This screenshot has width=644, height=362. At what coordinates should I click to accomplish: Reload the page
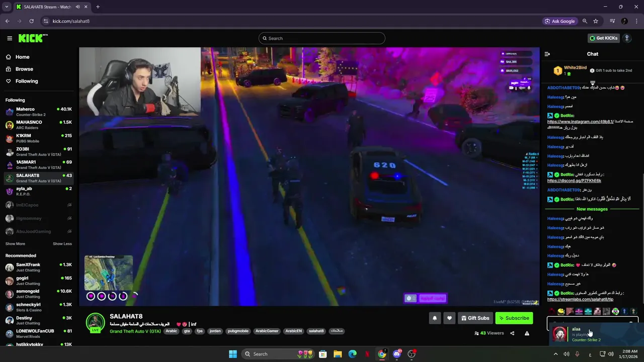pyautogui.click(x=31, y=21)
